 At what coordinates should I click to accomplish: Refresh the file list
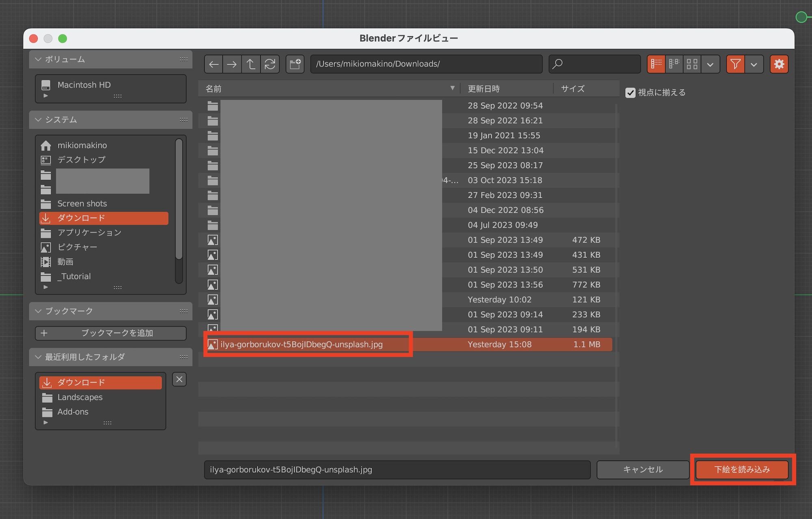pyautogui.click(x=270, y=64)
